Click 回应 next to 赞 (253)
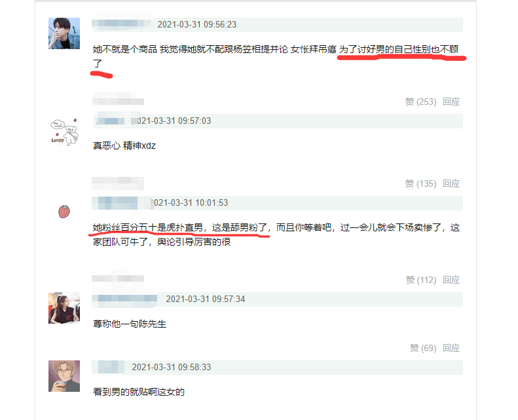Image resolution: width=518 pixels, height=420 pixels. (451, 102)
